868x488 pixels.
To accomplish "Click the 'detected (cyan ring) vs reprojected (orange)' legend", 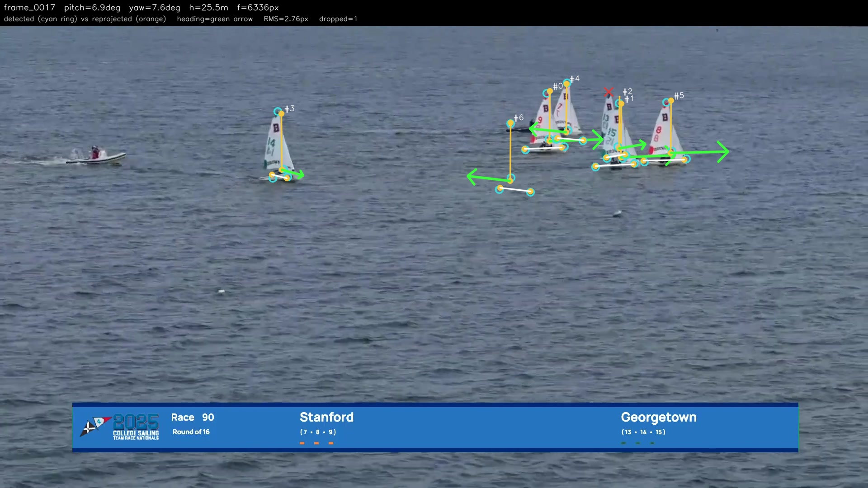I will [x=85, y=19].
